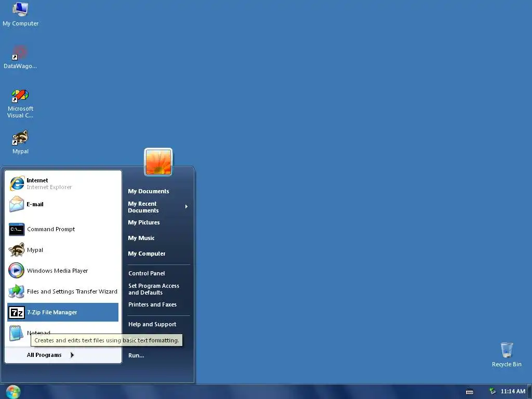Open E-mail from the Start menu

coord(63,204)
